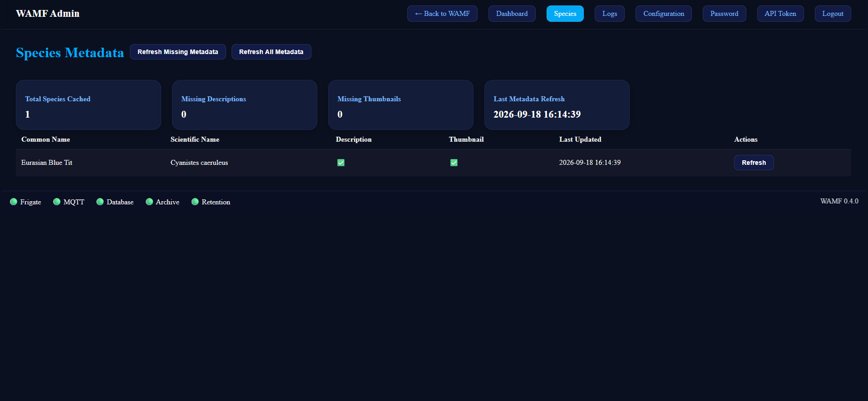This screenshot has height=401, width=868.
Task: Click the Cyanistes caeruleus cell
Action: pos(199,163)
